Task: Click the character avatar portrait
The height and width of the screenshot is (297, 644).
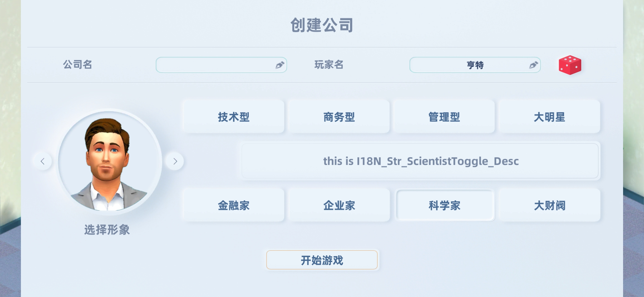Action: coord(109,162)
